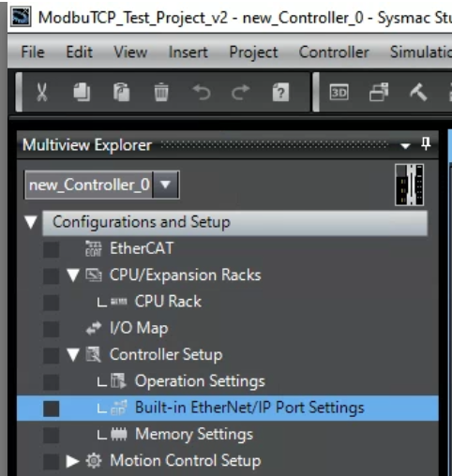Click the Built-in EtherNet/IP Port Settings icon
The image size is (452, 476).
click(119, 408)
